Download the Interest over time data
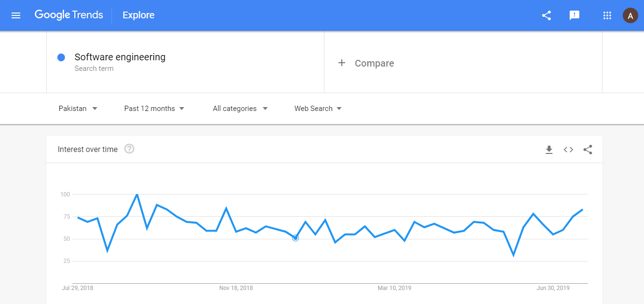 click(x=549, y=150)
